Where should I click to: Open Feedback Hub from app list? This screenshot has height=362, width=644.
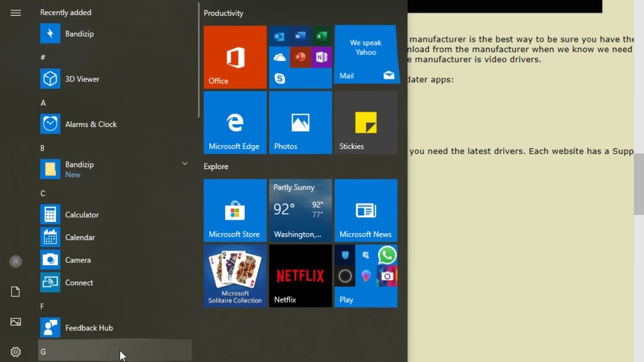click(x=115, y=328)
